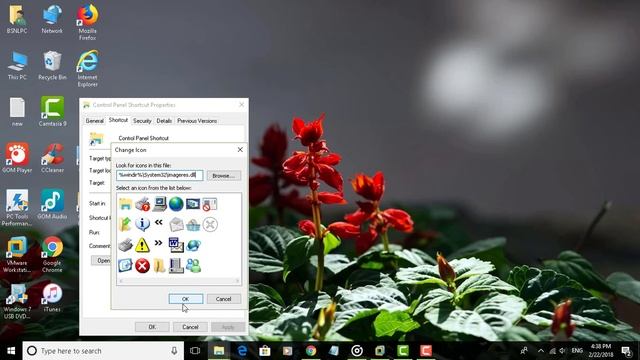The width and height of the screenshot is (640, 360).
Task: Choose the double right chevron icon
Action: (x=158, y=243)
